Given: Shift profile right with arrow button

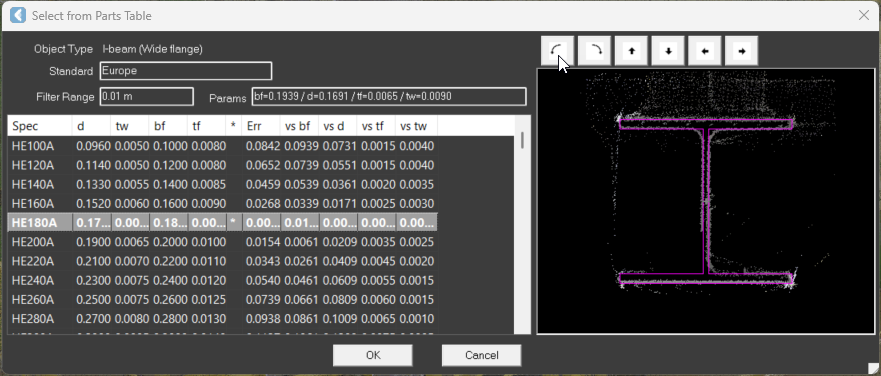Looking at the screenshot, I should click(742, 51).
